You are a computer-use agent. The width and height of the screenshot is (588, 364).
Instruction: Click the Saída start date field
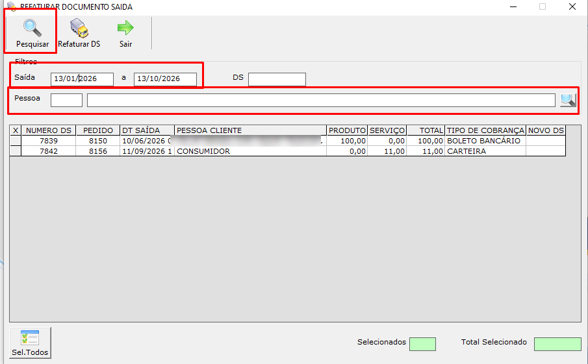(x=82, y=79)
